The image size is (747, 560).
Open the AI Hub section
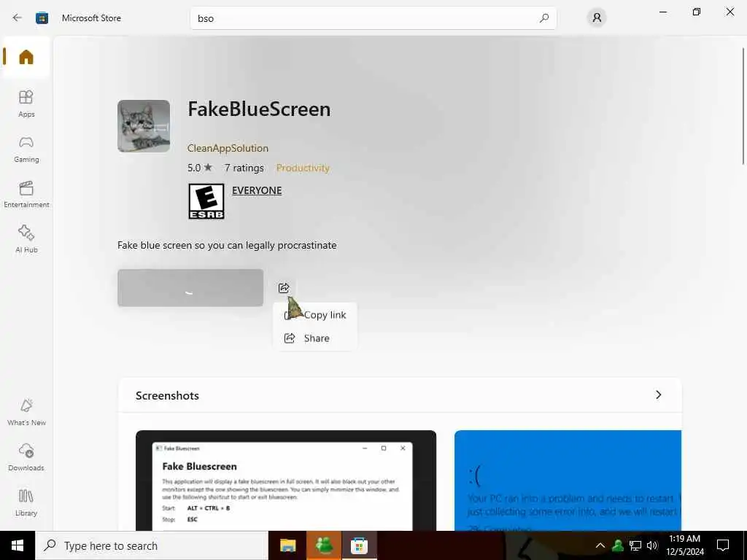point(26,239)
